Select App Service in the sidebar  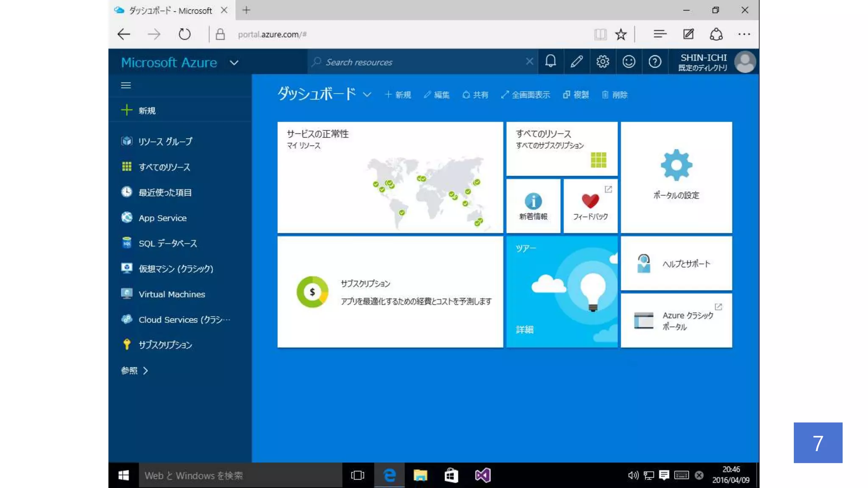(x=162, y=218)
